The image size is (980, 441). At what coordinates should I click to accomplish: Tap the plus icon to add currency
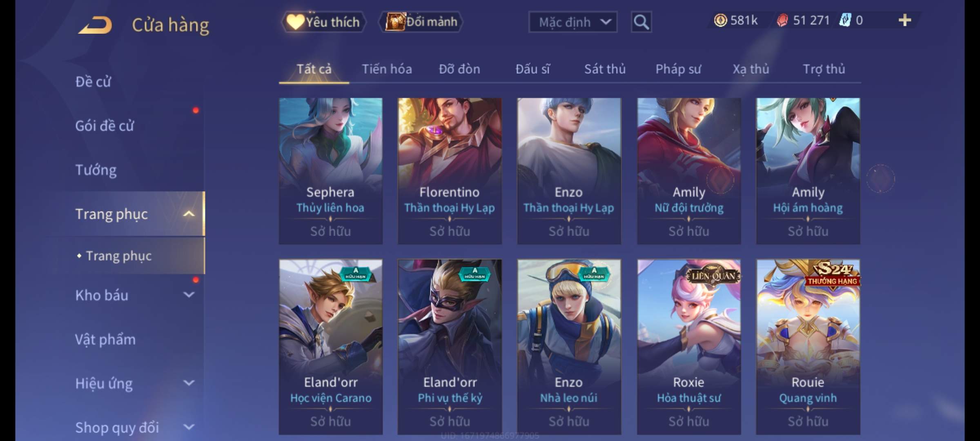pos(905,20)
